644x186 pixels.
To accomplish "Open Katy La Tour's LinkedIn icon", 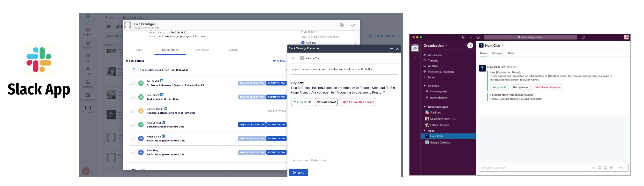I will [x=163, y=122].
